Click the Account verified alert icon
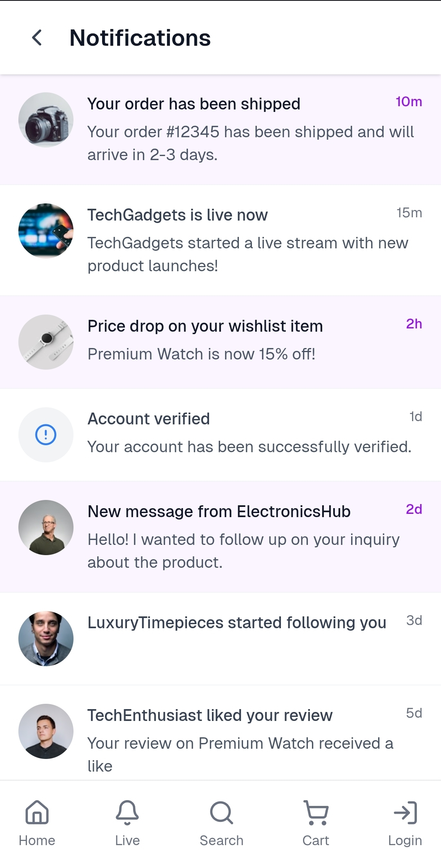 (46, 435)
